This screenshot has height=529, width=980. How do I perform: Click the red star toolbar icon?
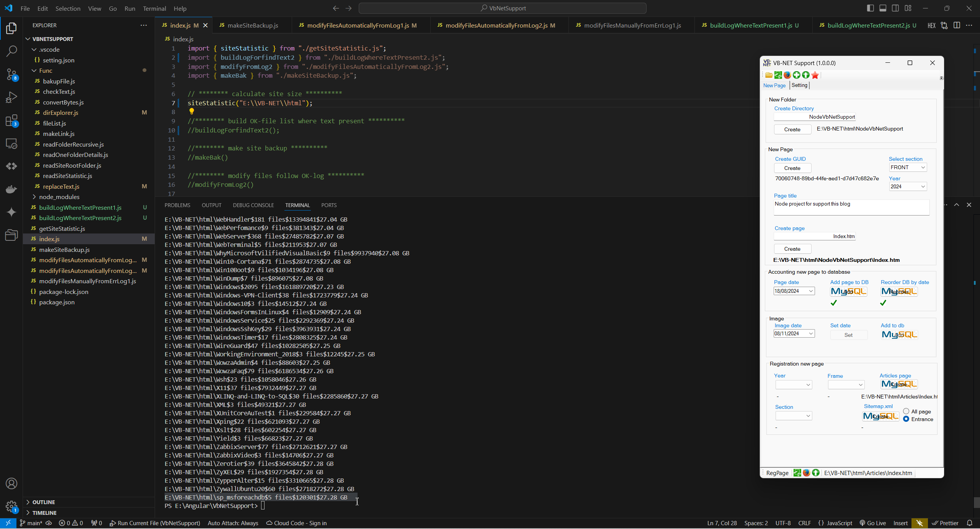(x=815, y=75)
